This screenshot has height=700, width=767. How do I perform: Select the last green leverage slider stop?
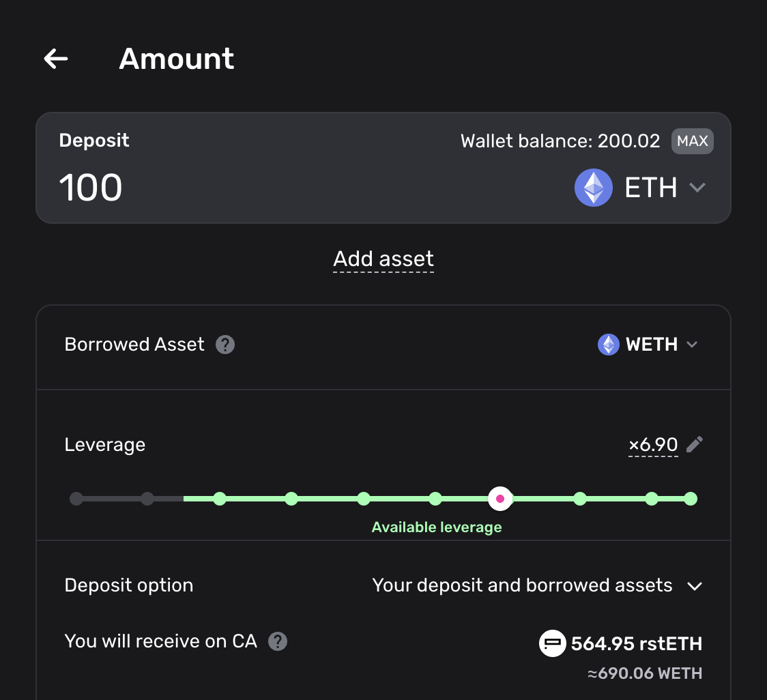(x=691, y=499)
